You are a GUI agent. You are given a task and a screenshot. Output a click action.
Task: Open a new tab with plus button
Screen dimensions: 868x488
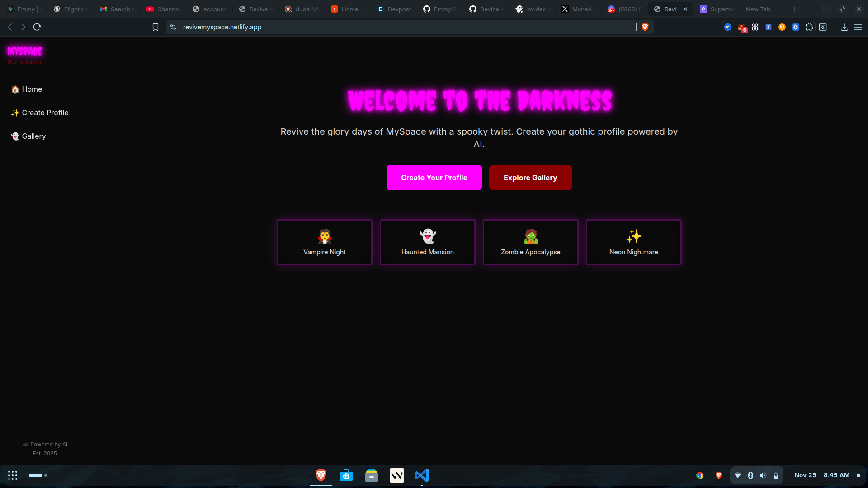tap(794, 9)
